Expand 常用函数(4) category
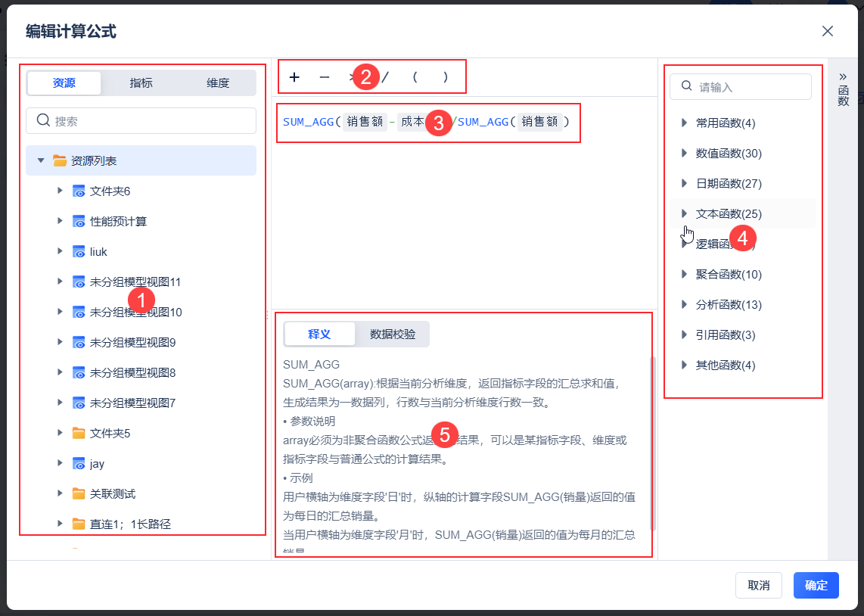 [x=684, y=123]
